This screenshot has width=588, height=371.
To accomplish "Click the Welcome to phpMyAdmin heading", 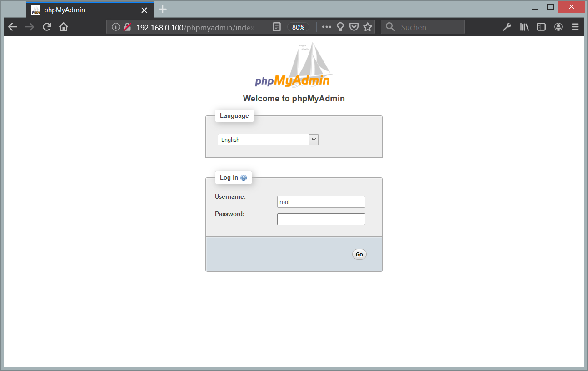I will (x=294, y=99).
